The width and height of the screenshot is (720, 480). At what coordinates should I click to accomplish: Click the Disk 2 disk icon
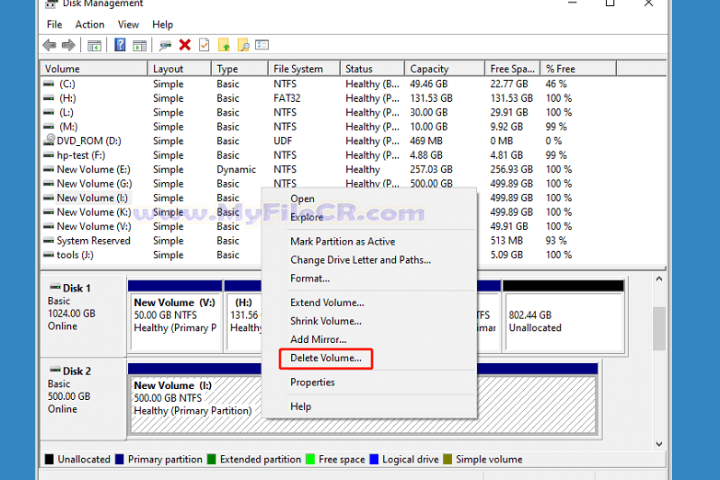tap(55, 370)
